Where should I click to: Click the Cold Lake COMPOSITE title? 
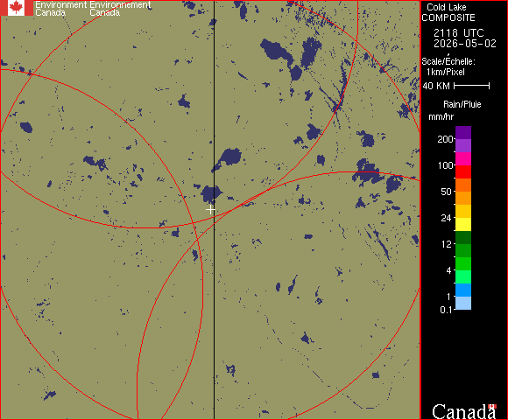click(x=448, y=12)
